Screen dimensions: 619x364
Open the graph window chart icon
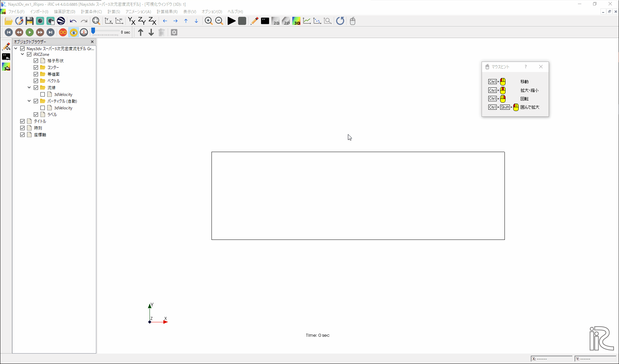tap(307, 21)
